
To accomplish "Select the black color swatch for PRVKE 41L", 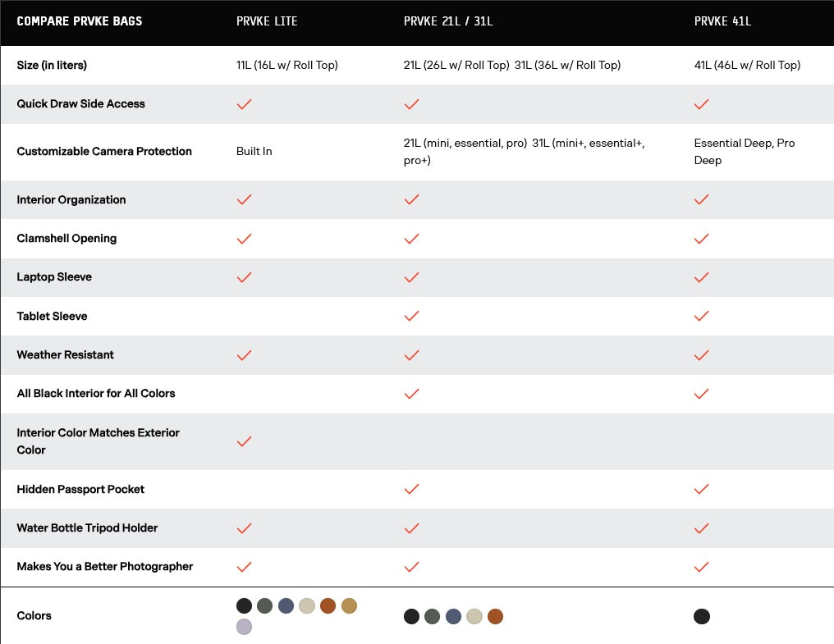I will pos(702,616).
